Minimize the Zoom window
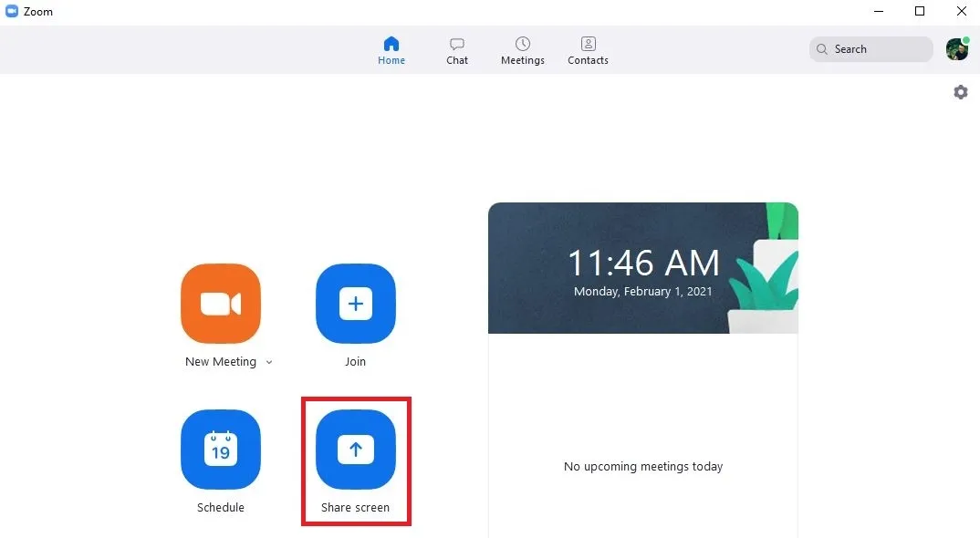This screenshot has width=980, height=538. pos(879,11)
